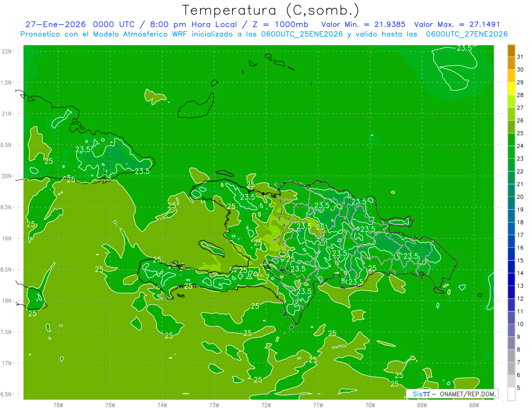The width and height of the screenshot is (532, 411).
Task: Click the blue colorbar segment between 15 and 16
Action: click(511, 254)
